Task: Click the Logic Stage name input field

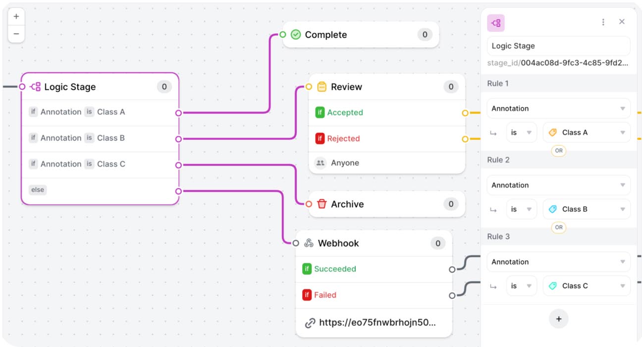Action: 558,46
